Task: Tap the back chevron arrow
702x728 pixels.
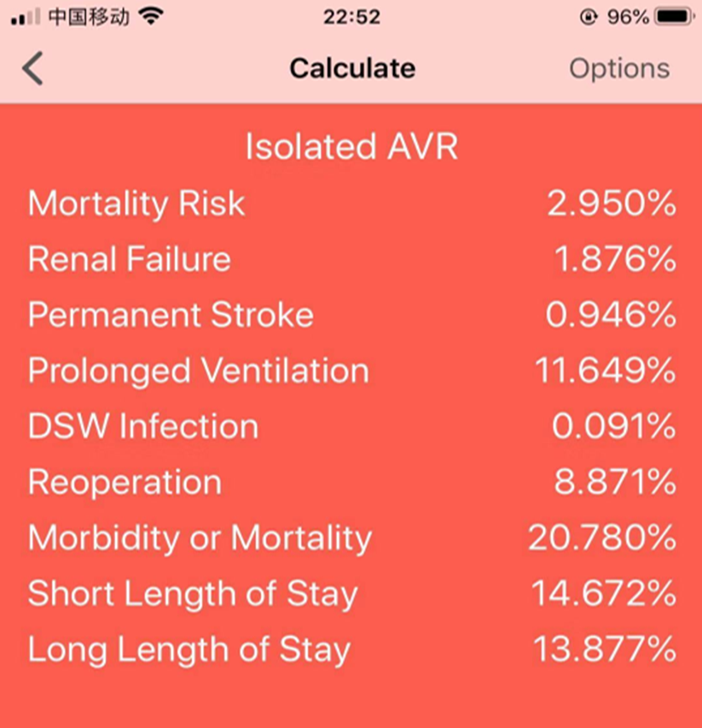Action: pos(33,68)
